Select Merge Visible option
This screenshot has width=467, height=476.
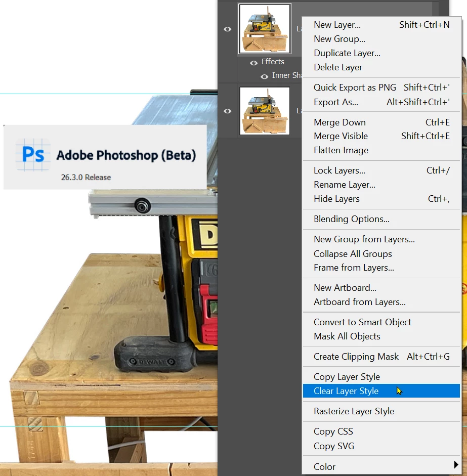tap(381, 136)
